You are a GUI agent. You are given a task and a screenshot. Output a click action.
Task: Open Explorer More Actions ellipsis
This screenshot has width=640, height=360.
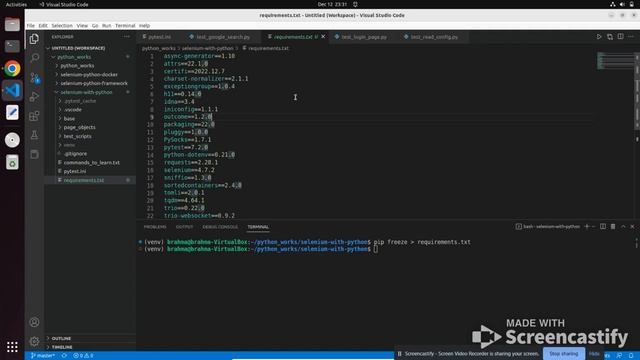pyautogui.click(x=127, y=37)
